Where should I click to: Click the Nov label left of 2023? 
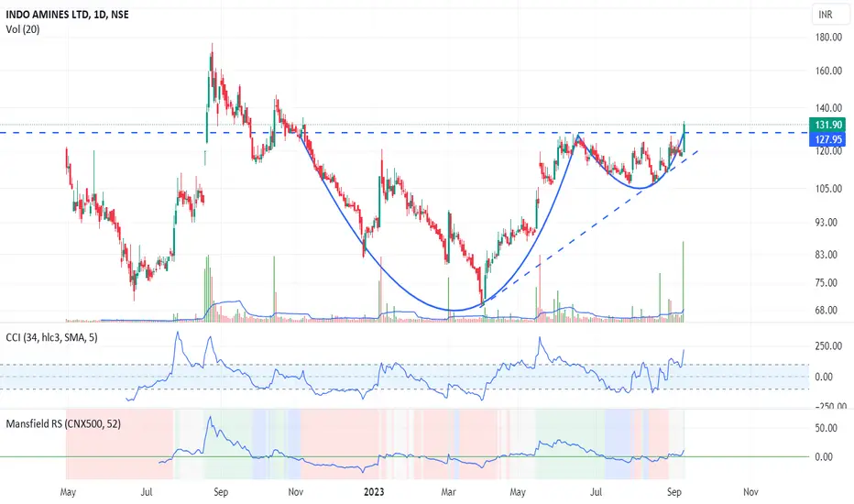[295, 492]
